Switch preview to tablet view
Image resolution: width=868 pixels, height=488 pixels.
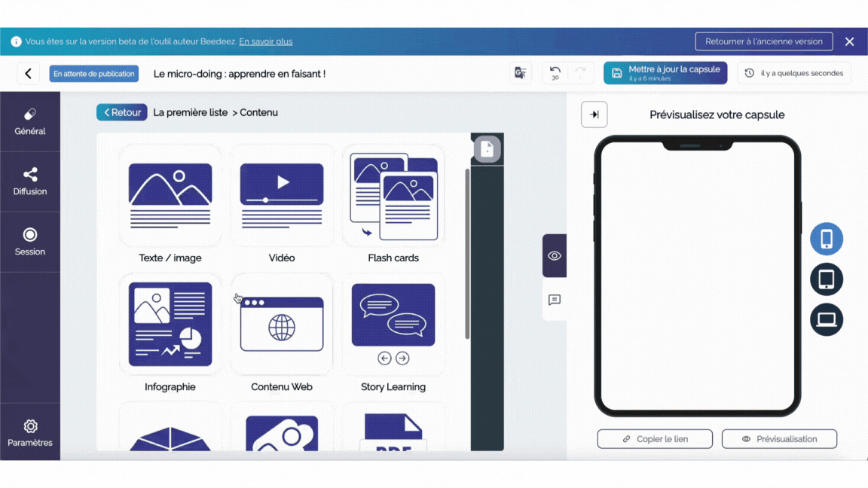tap(827, 279)
